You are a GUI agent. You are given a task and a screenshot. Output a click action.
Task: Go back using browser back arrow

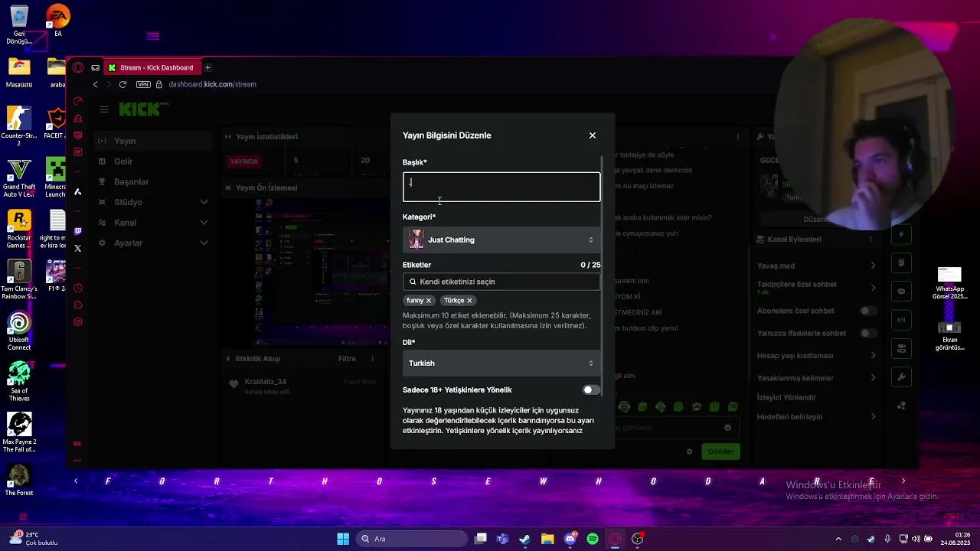pyautogui.click(x=95, y=84)
